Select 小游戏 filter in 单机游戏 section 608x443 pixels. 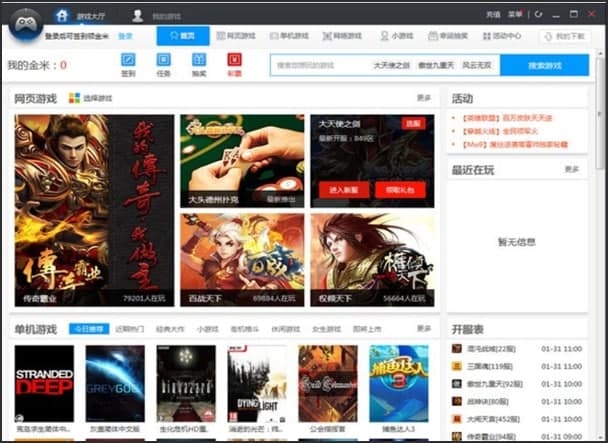click(x=207, y=329)
